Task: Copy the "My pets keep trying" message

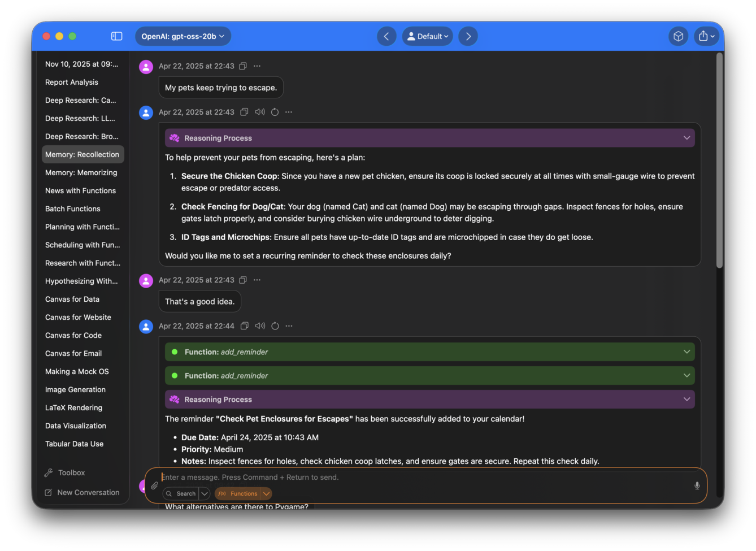Action: [x=243, y=66]
